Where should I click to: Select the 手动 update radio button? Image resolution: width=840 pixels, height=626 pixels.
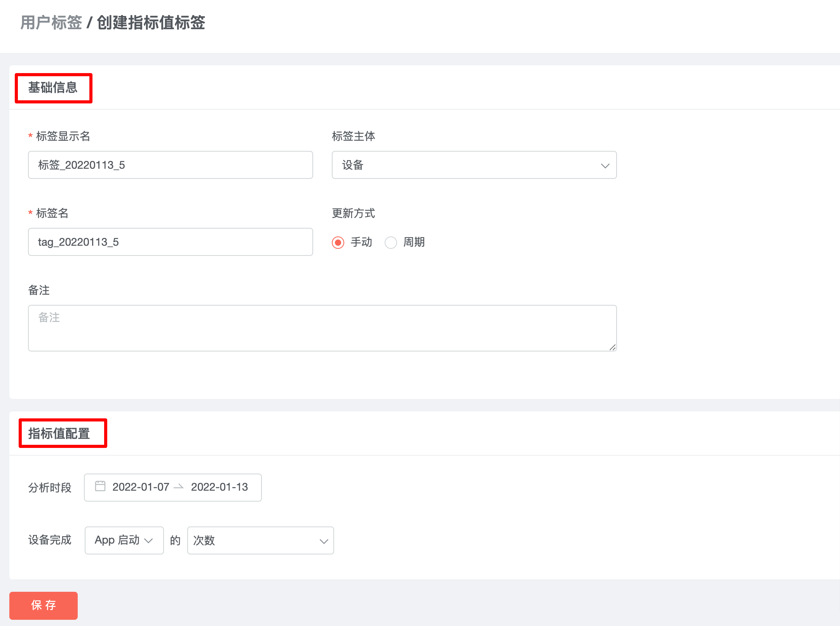(x=338, y=242)
